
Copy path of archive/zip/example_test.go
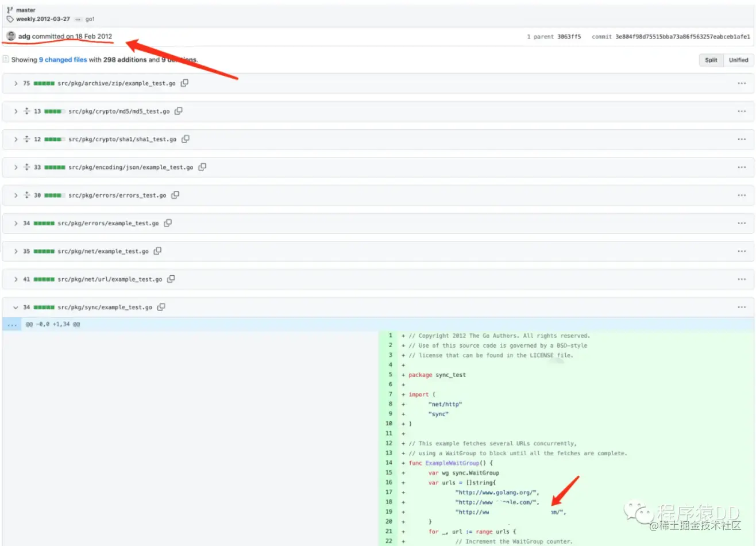click(x=184, y=83)
